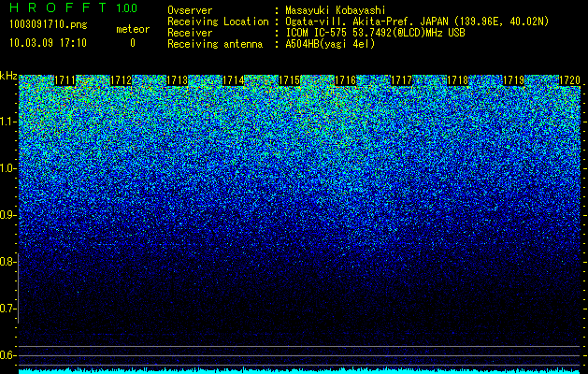This screenshot has height=374, width=588.
Task: Click the 1714 time marker
Action: [234, 80]
